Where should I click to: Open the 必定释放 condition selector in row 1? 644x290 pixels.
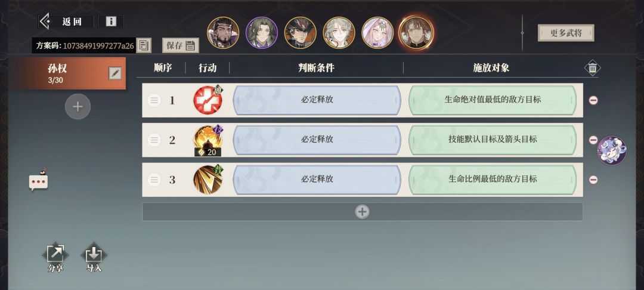click(317, 100)
